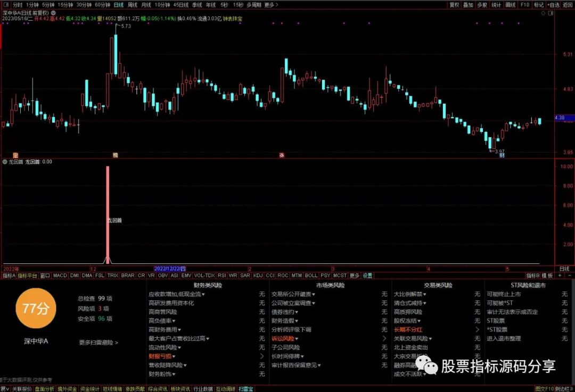Switch to VOL-TDX indicator
This screenshot has height=392, width=575.
[x=204, y=276]
